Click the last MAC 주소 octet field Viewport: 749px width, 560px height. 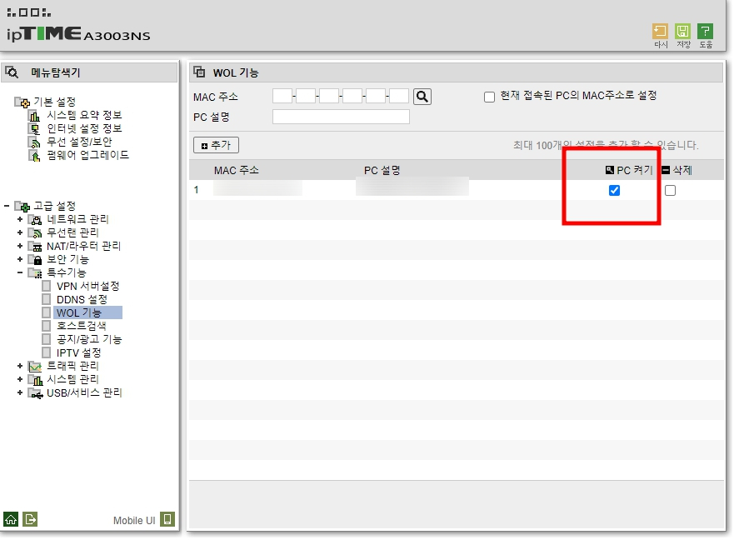click(399, 96)
